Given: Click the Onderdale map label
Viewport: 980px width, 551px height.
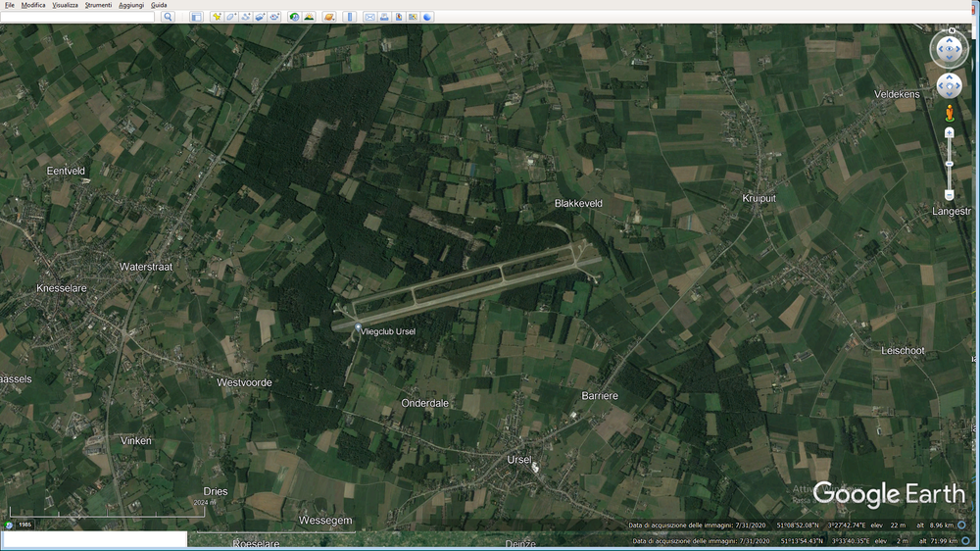Looking at the screenshot, I should (424, 403).
